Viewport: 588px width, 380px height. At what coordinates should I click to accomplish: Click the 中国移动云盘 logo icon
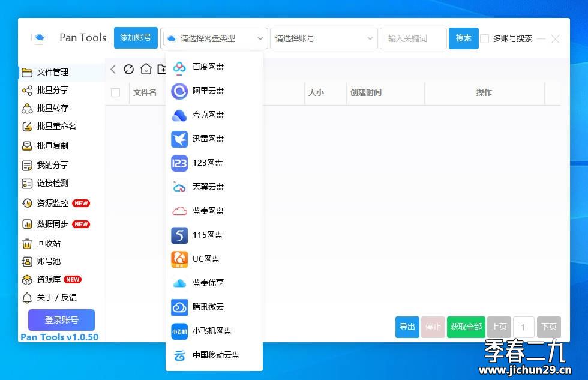(x=179, y=355)
